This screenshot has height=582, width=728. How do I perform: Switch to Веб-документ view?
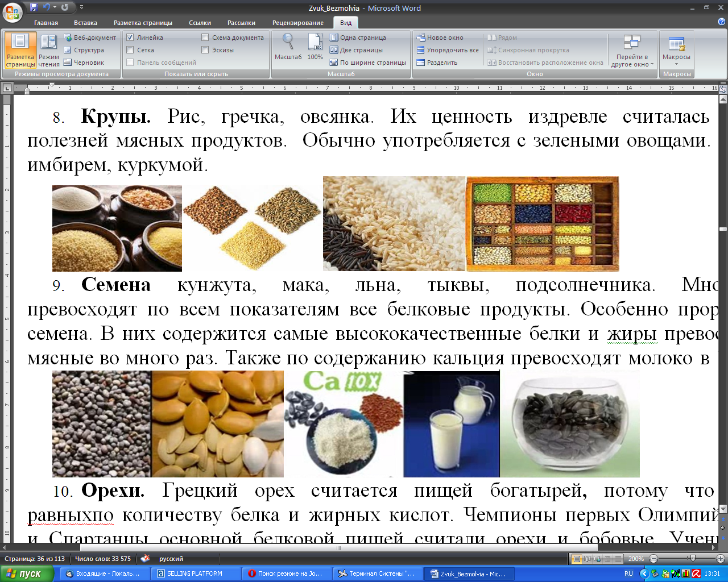click(x=90, y=38)
